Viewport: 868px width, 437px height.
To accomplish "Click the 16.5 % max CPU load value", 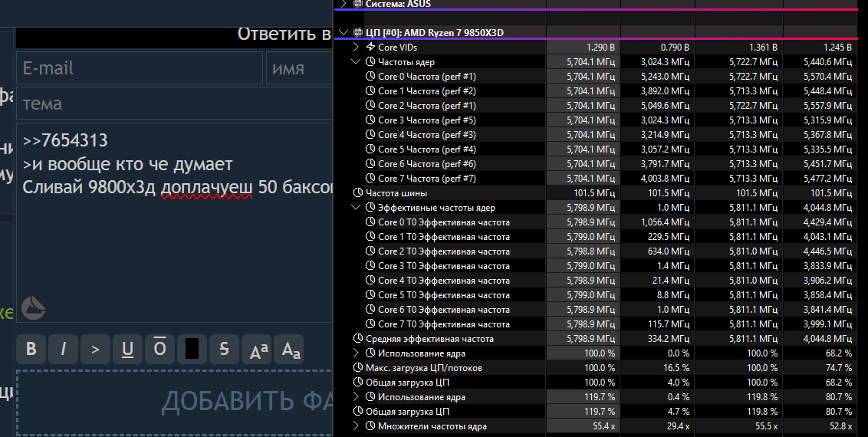I will 676,368.
